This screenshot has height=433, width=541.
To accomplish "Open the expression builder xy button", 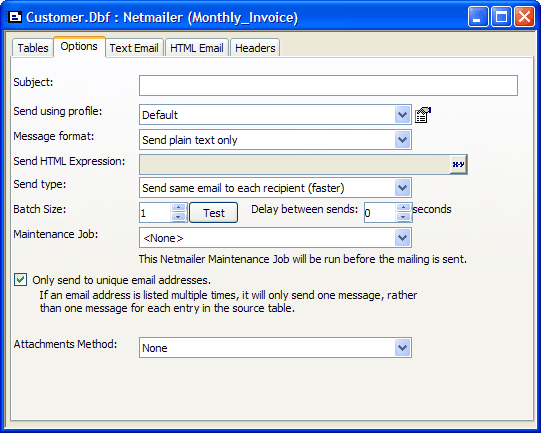I will coord(458,165).
